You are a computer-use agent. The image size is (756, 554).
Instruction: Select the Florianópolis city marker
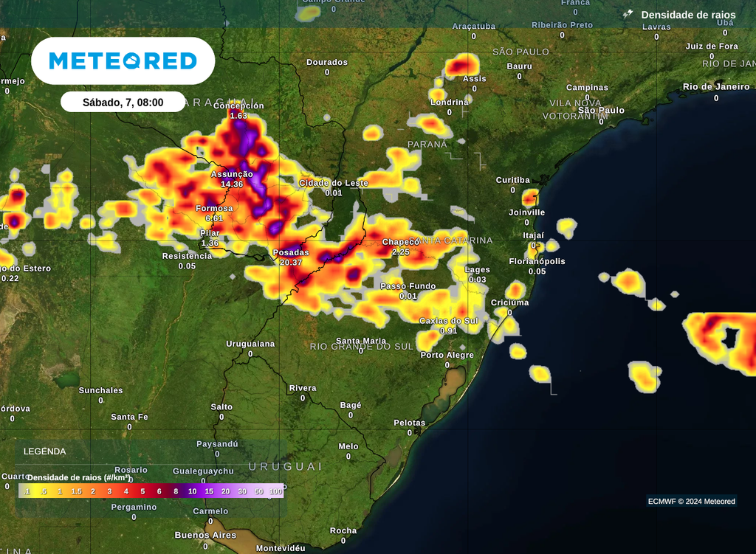click(x=537, y=261)
